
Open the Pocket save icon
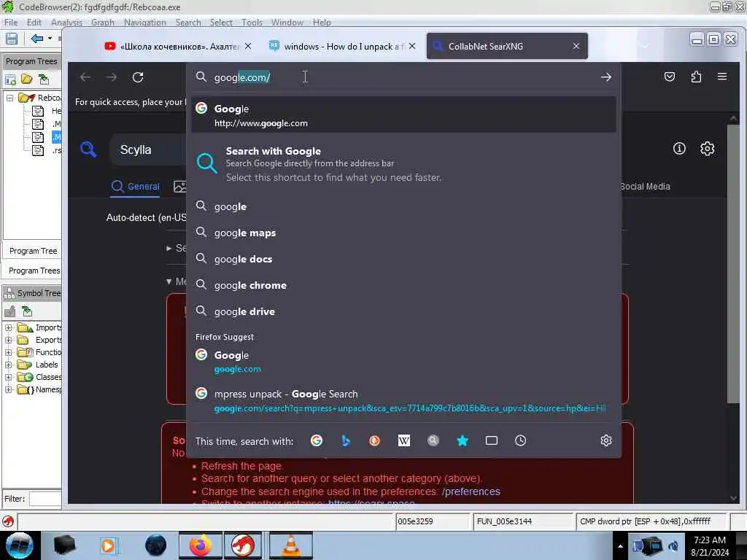670,77
